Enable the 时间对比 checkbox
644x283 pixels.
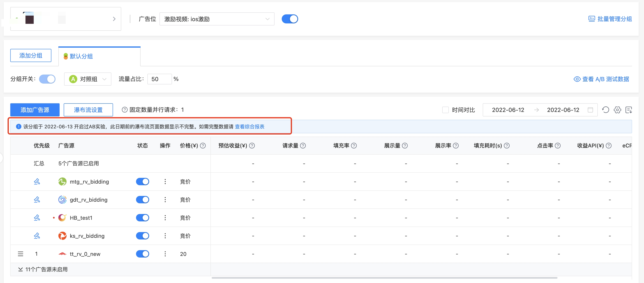(x=445, y=110)
